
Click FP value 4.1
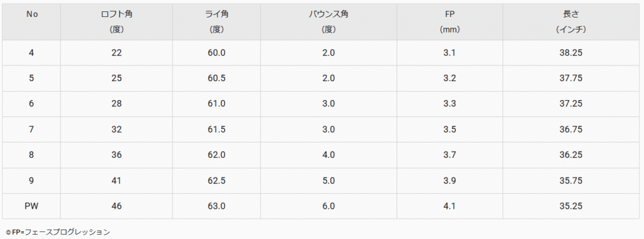point(450,206)
